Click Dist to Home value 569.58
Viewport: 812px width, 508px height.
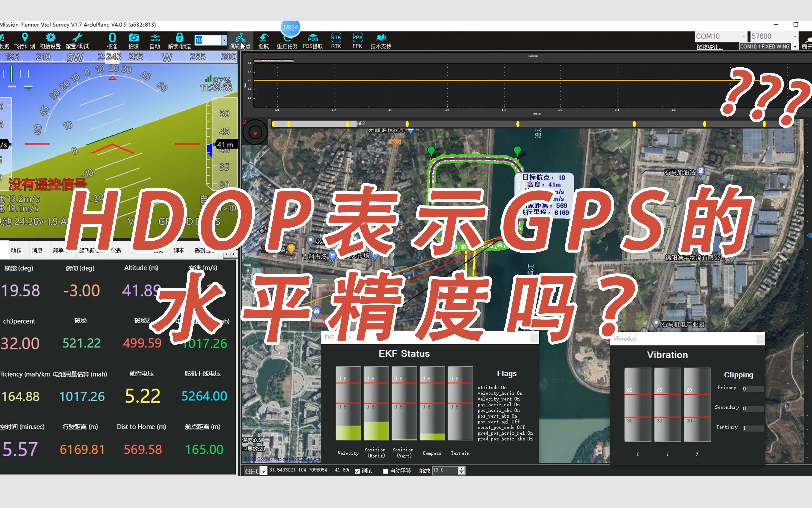click(143, 450)
